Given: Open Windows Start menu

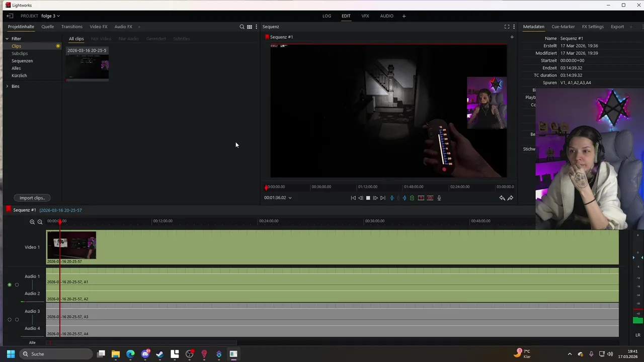Looking at the screenshot, I should [x=11, y=354].
